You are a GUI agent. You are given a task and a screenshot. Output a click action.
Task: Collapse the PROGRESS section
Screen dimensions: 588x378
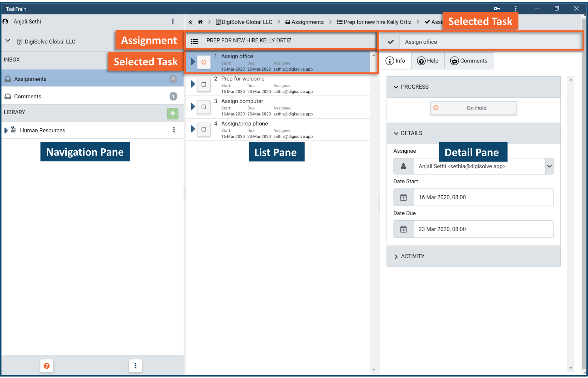473,87
